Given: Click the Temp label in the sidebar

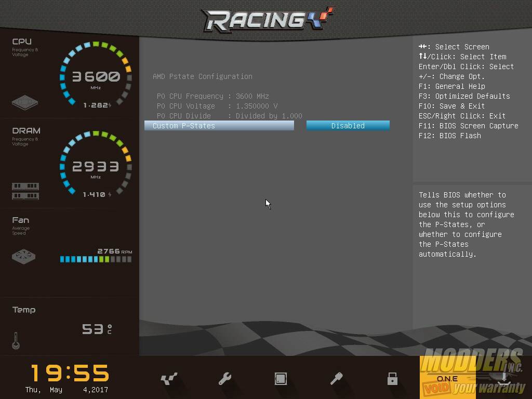Looking at the screenshot, I should [x=24, y=310].
